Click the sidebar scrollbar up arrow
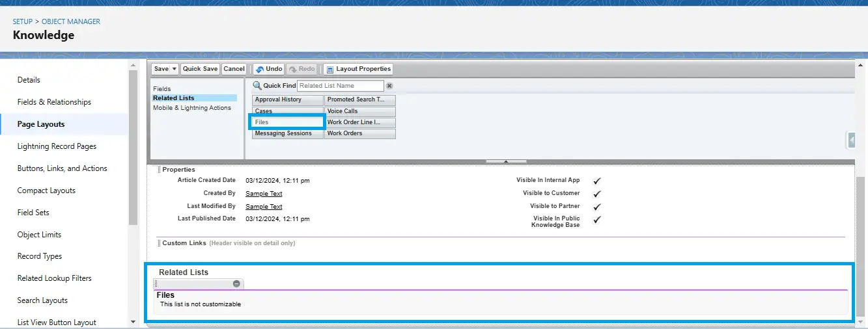 pos(133,65)
